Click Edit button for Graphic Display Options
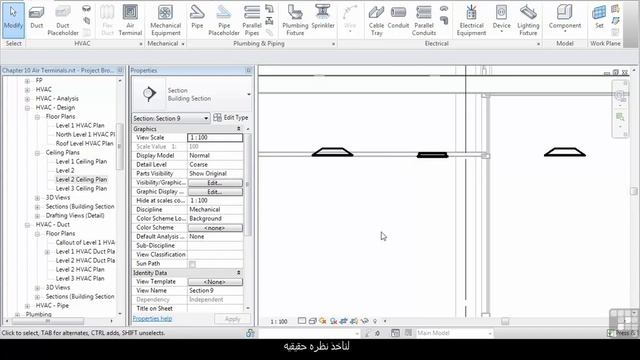Screen dimensions: 640x360 point(215,192)
